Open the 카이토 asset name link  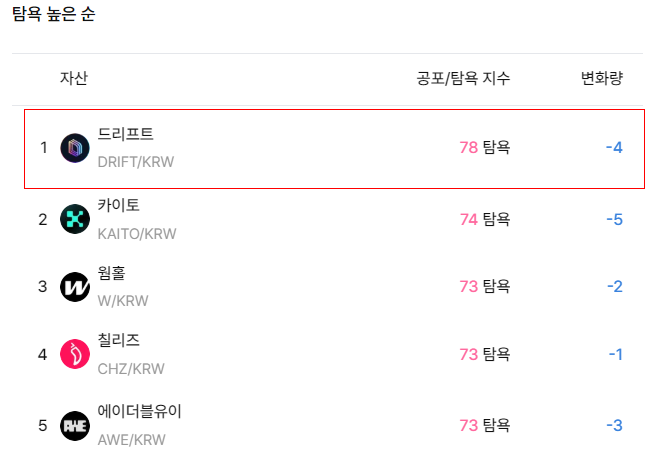click(x=118, y=206)
